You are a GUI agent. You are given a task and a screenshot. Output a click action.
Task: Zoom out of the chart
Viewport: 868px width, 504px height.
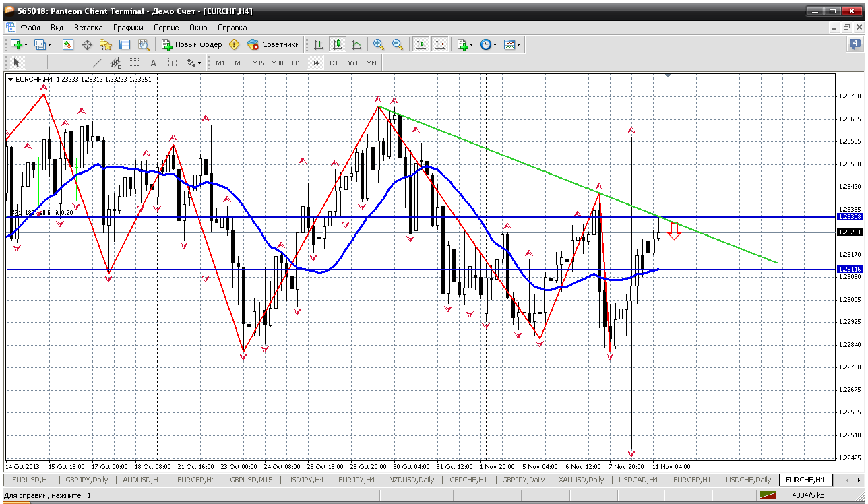(398, 44)
